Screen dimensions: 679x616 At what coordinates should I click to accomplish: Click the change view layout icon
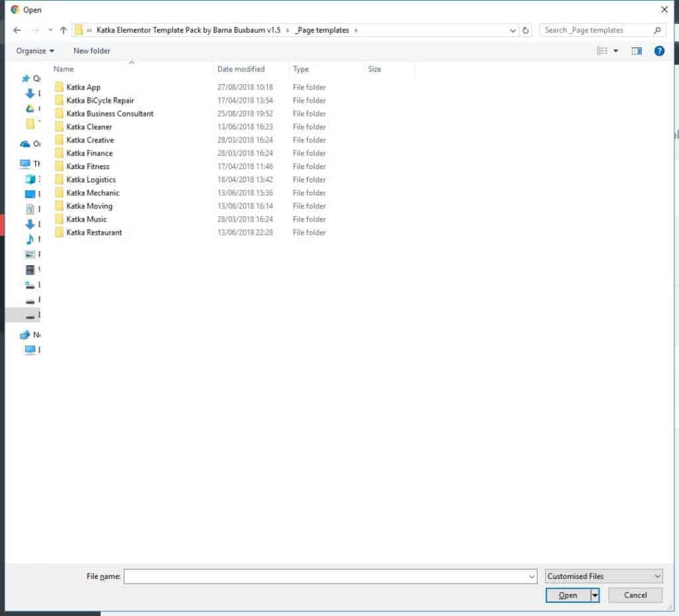tap(602, 51)
